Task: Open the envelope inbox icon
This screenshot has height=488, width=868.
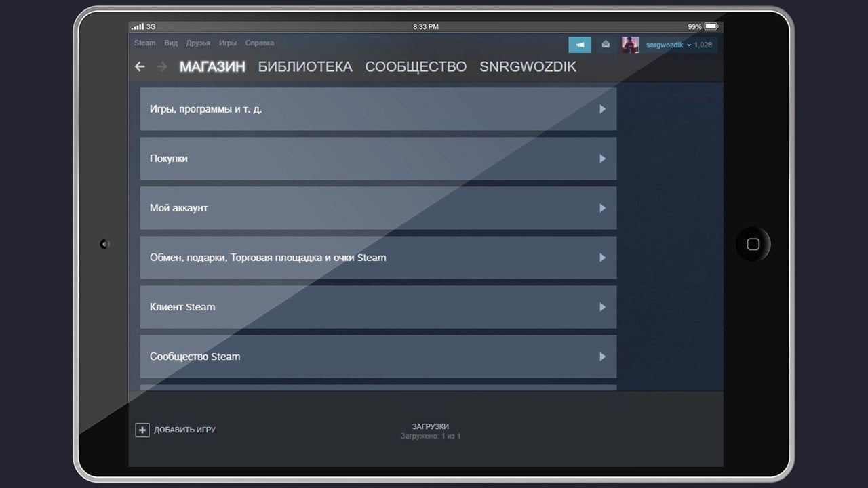Action: [606, 45]
